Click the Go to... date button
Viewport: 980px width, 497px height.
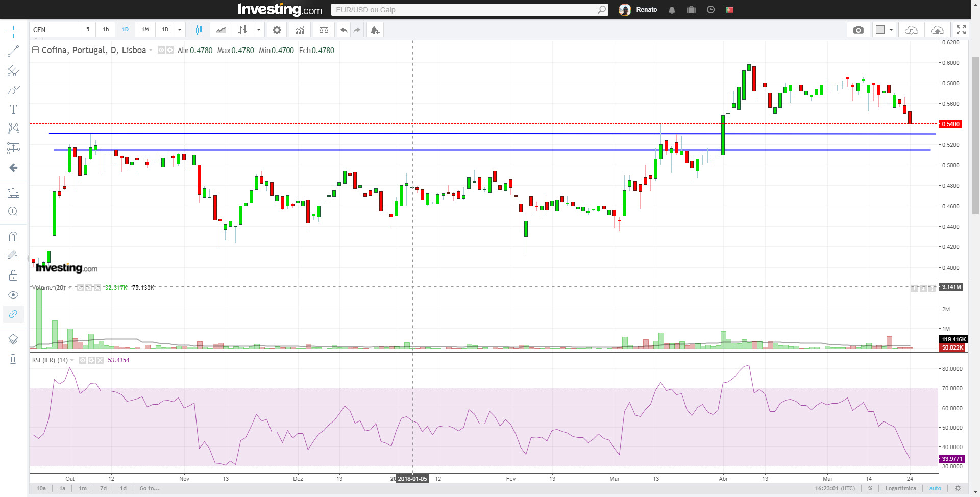point(150,488)
